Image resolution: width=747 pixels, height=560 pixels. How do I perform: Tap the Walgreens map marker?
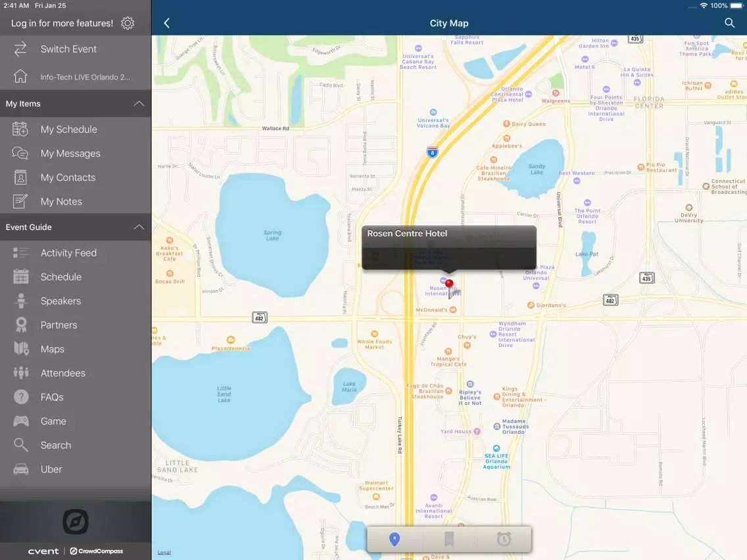(556, 93)
